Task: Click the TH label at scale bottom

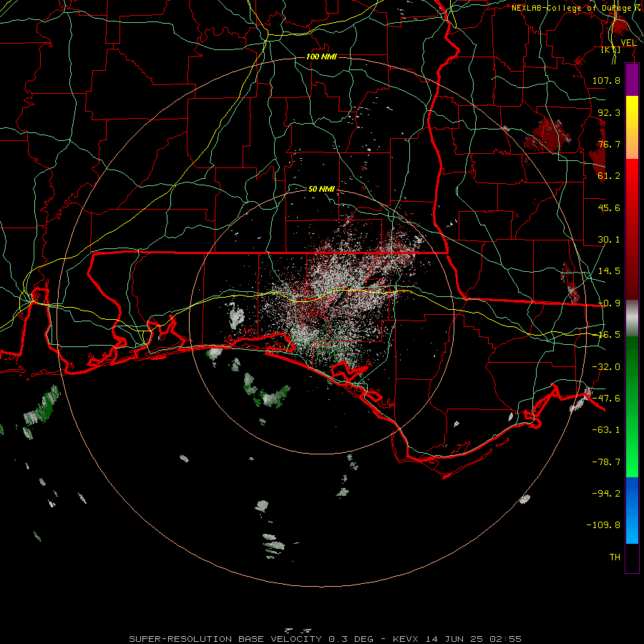Action: point(615,557)
